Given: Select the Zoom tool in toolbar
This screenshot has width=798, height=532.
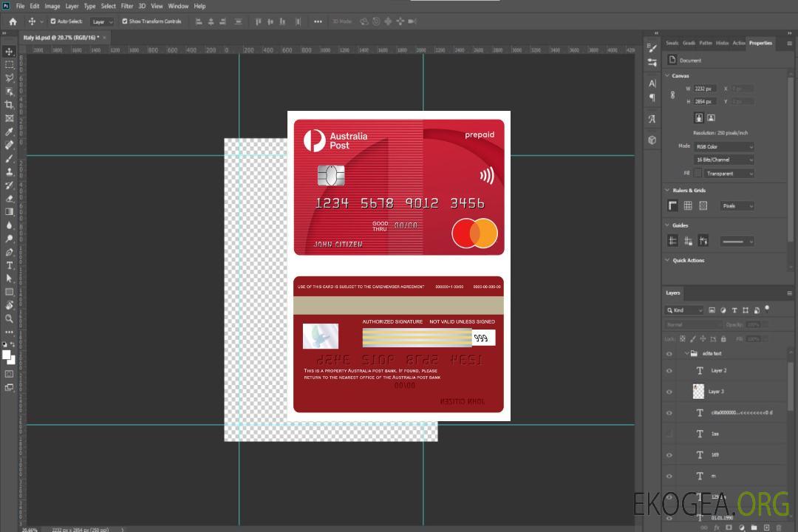Looking at the screenshot, I should point(10,318).
